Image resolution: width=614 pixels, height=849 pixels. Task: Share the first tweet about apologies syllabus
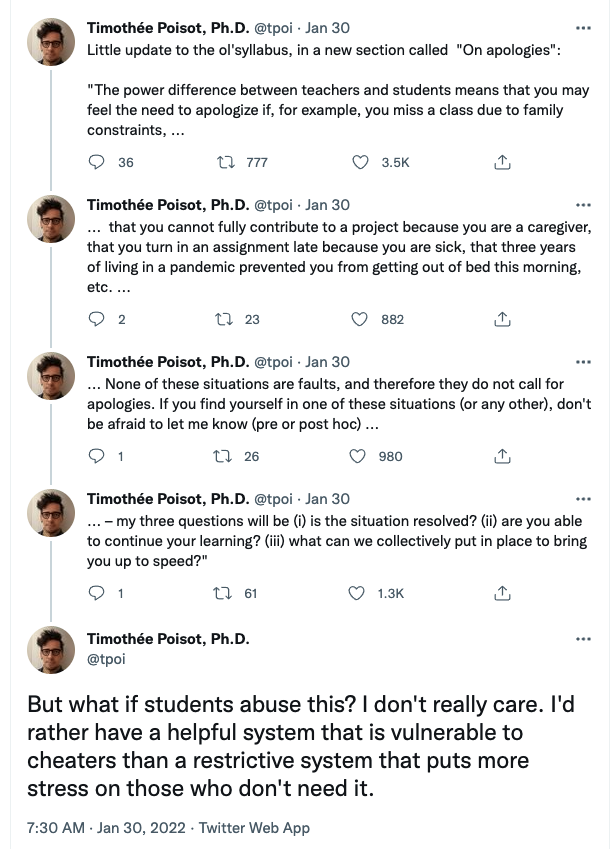[x=504, y=162]
